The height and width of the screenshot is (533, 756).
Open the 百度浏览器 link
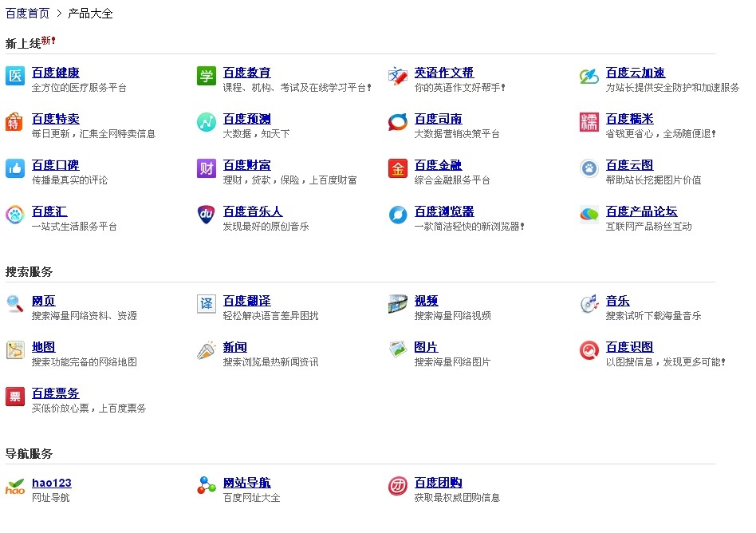coord(444,211)
